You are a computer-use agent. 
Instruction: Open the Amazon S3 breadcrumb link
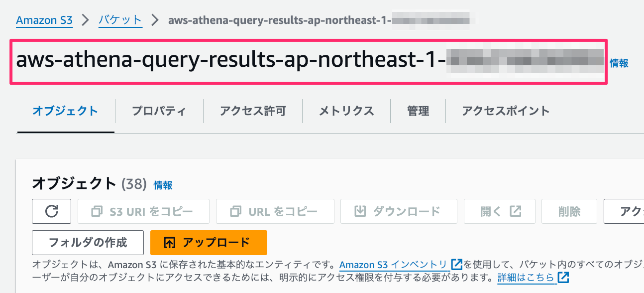click(44, 20)
